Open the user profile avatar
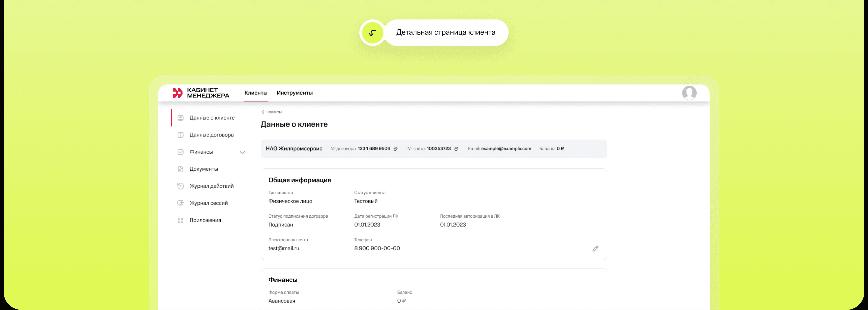 pyautogui.click(x=689, y=93)
